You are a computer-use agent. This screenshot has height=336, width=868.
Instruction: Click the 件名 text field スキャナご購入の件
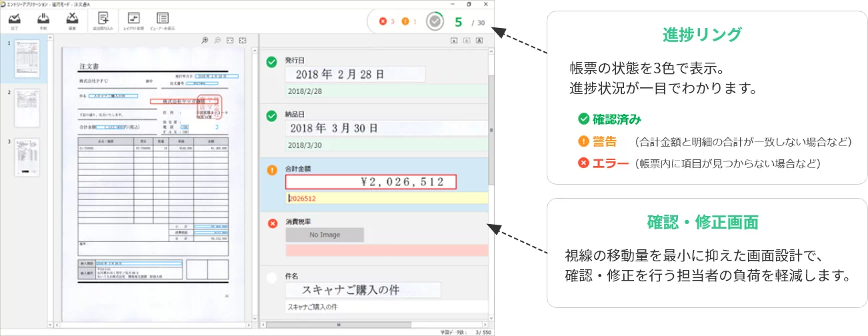tap(386, 307)
